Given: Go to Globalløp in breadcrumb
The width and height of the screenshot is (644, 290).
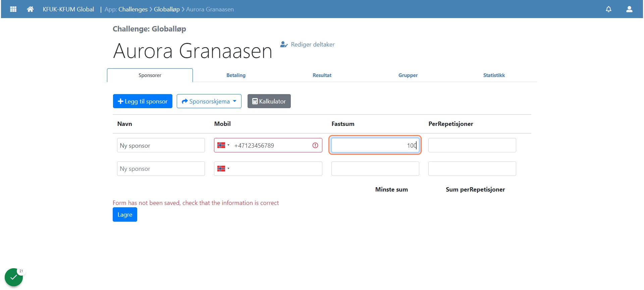Looking at the screenshot, I should pyautogui.click(x=167, y=9).
